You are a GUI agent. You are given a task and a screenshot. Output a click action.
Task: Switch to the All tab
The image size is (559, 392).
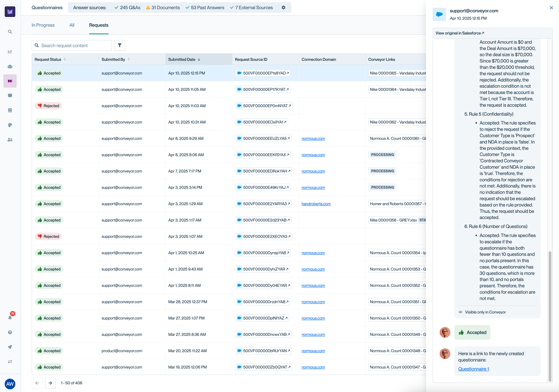tap(72, 25)
